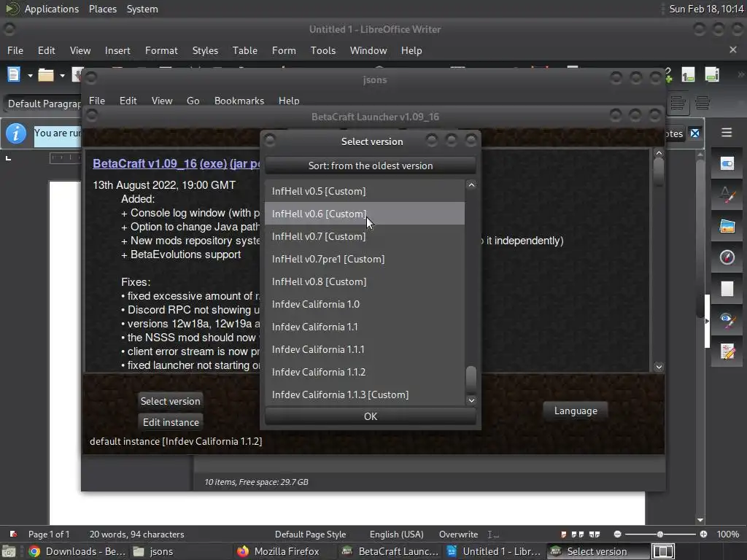Click the sort order button in Select version
This screenshot has width=747, height=560.
click(370, 166)
